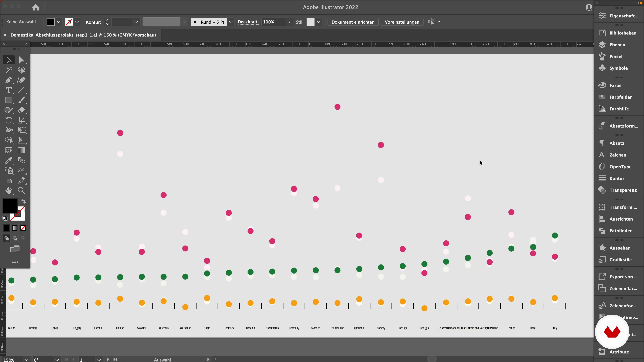Screen dimensions: 644x362
Task: Choose the Eraser tool
Action: [21, 110]
